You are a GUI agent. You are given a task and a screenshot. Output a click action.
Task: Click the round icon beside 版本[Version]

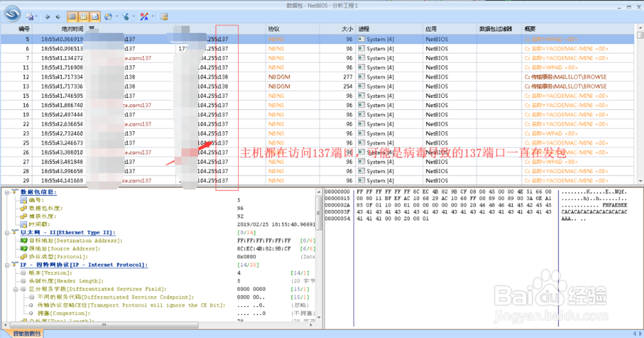tap(23, 273)
